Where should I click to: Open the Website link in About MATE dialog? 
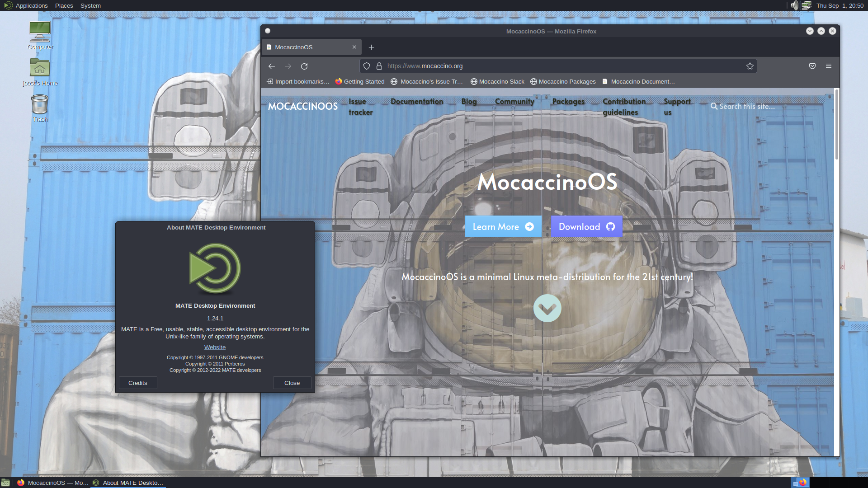point(215,347)
